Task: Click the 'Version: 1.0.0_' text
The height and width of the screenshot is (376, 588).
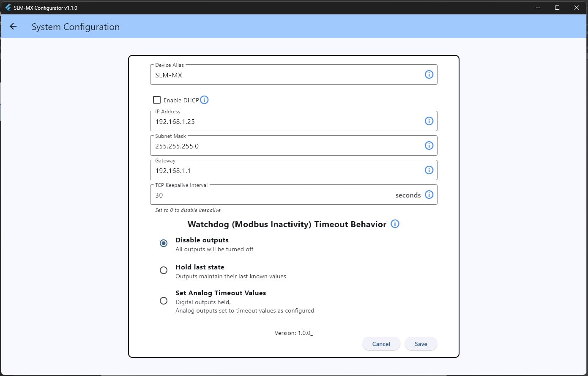Action: tap(294, 333)
